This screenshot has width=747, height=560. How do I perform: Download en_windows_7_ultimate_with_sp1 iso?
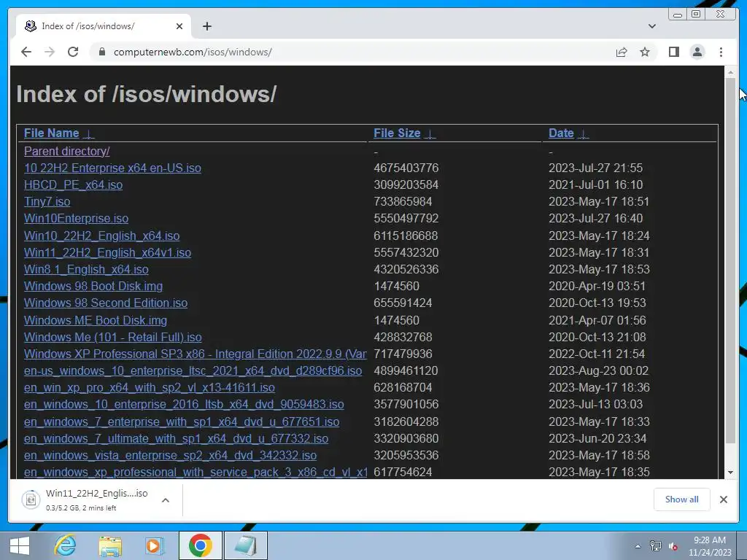tap(177, 438)
